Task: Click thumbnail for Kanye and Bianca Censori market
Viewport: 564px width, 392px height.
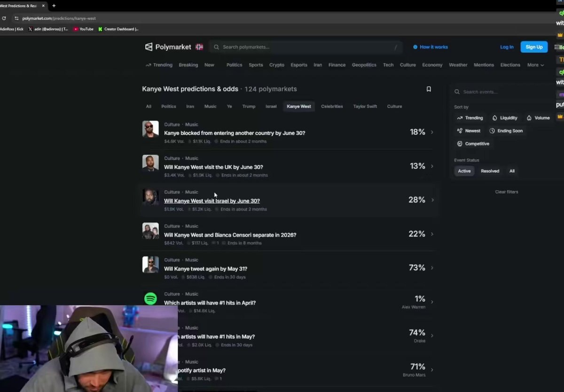Action: (x=150, y=231)
